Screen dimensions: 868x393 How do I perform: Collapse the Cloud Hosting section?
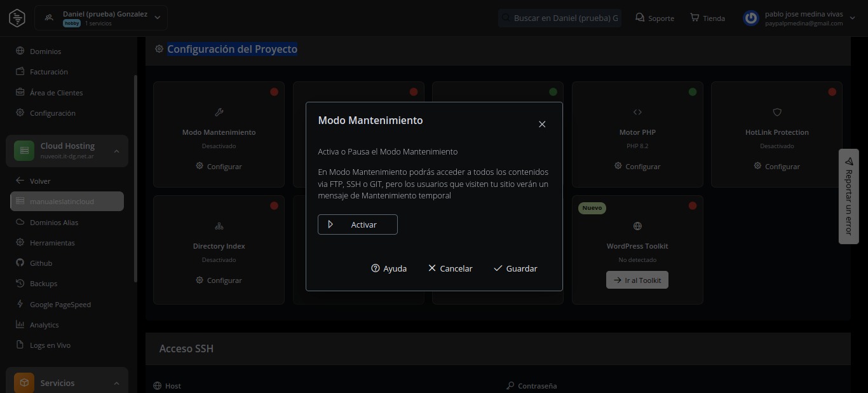(116, 151)
